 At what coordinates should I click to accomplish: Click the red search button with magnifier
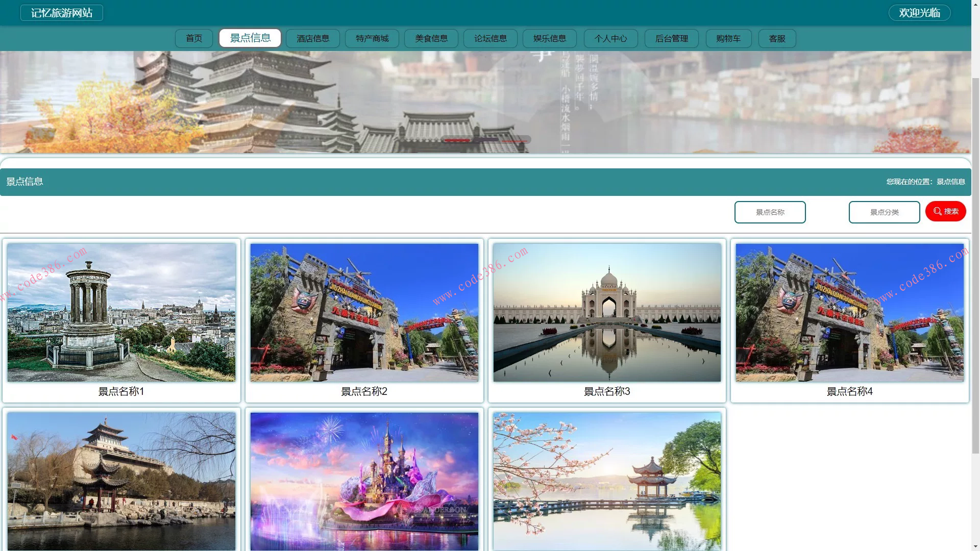pos(945,211)
